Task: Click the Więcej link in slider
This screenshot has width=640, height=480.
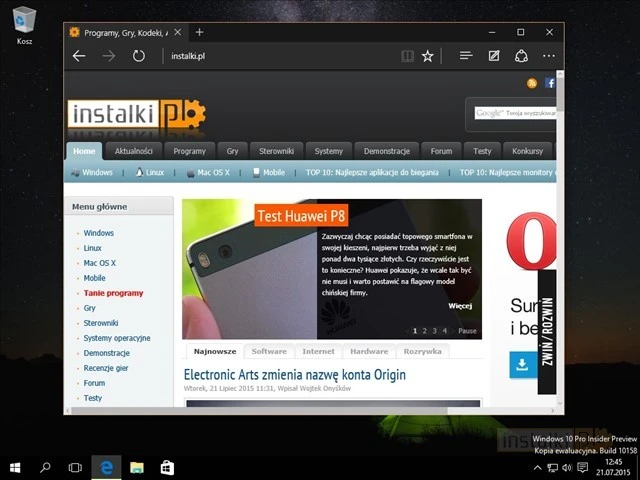Action: point(460,306)
